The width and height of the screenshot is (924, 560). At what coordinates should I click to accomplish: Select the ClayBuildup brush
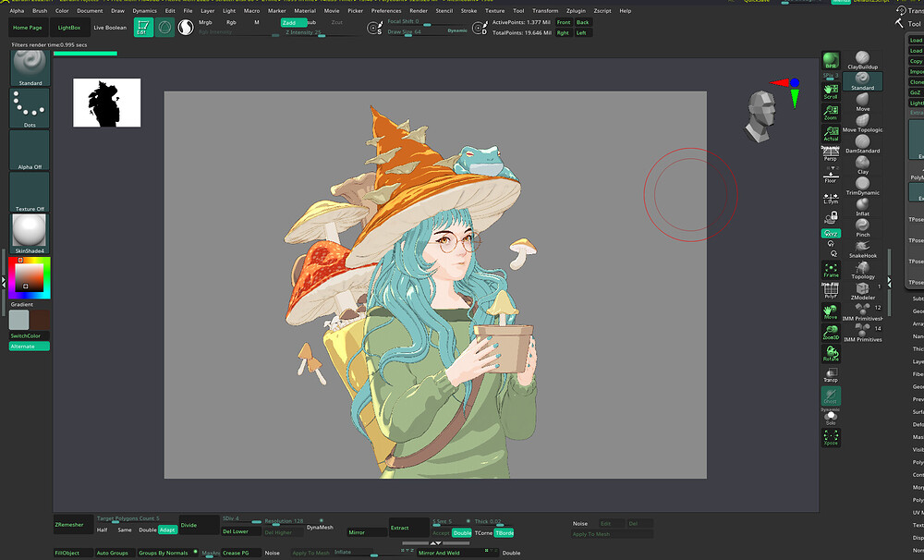(862, 60)
